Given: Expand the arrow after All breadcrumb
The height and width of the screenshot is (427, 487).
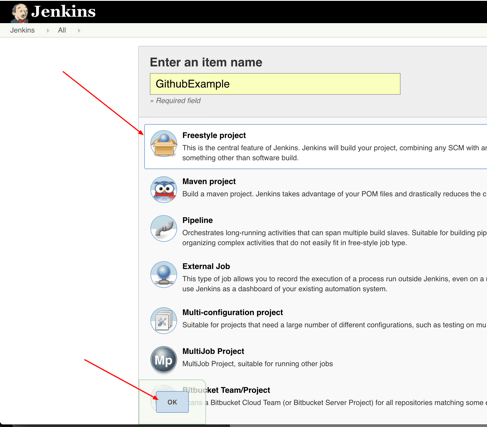Looking at the screenshot, I should [79, 31].
